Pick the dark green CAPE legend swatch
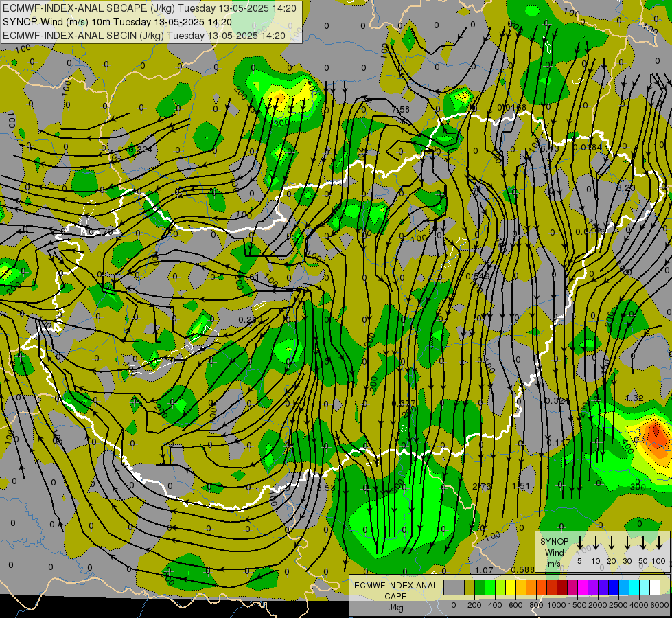The image size is (672, 618). click(x=480, y=587)
